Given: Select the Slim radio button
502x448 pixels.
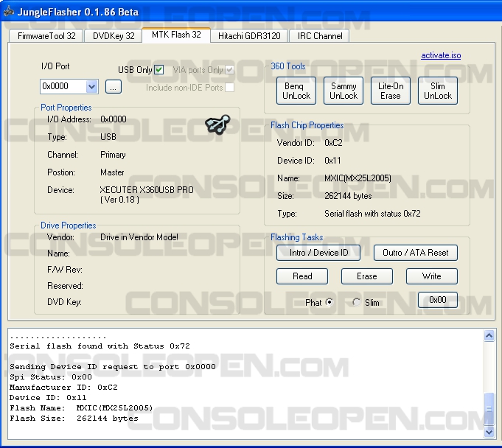Looking at the screenshot, I should coord(356,302).
